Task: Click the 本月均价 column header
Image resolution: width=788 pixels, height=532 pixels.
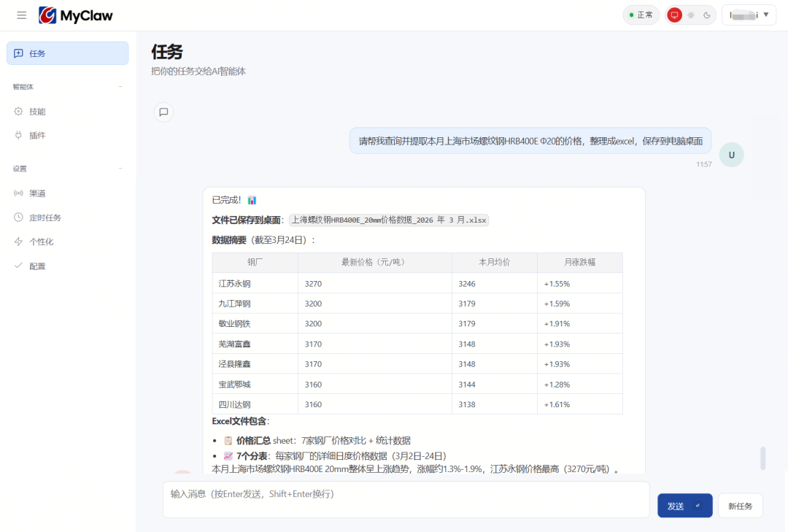Action: (x=495, y=263)
